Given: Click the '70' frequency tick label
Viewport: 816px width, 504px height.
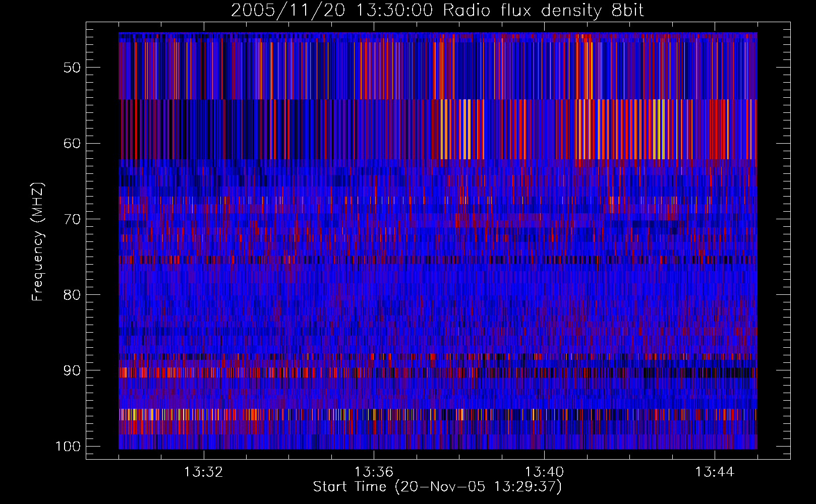Looking at the screenshot, I should pos(72,219).
